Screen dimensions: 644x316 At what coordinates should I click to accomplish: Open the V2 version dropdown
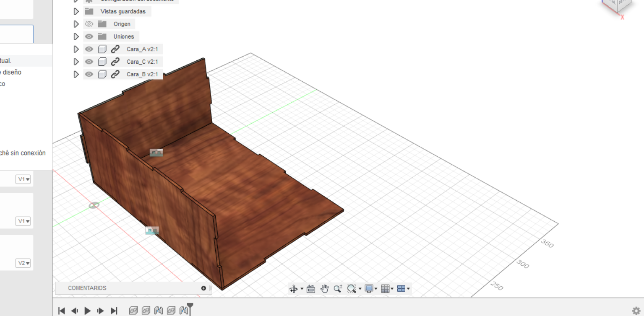coord(23,263)
